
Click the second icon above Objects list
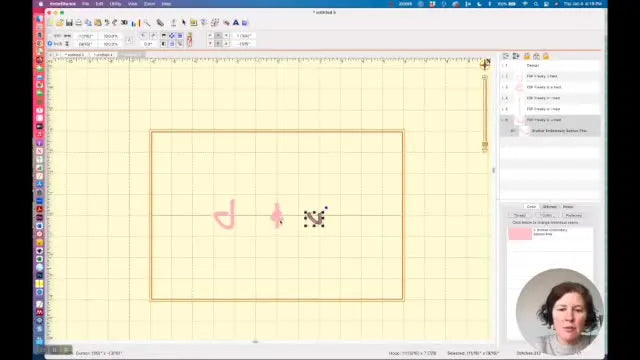pyautogui.click(x=516, y=56)
